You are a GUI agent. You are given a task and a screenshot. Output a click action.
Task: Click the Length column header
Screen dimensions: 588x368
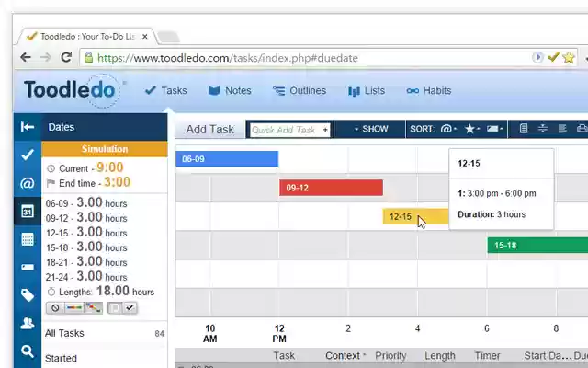pyautogui.click(x=440, y=355)
